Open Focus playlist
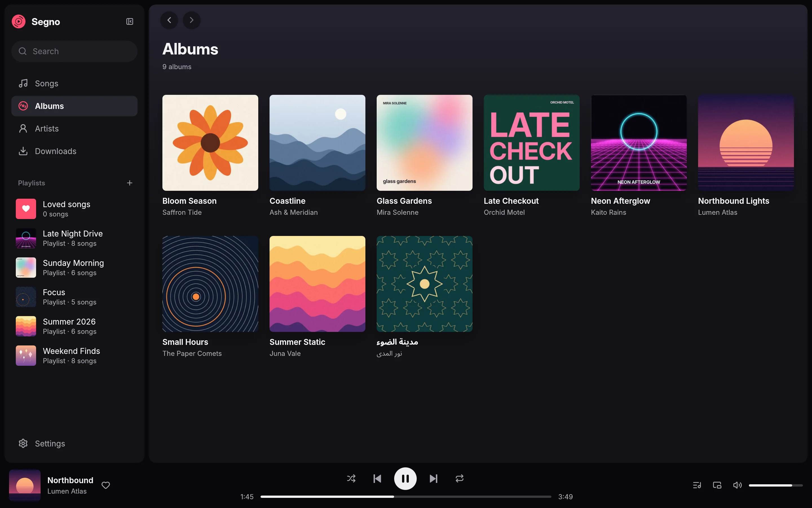This screenshot has width=812, height=508. point(74,297)
